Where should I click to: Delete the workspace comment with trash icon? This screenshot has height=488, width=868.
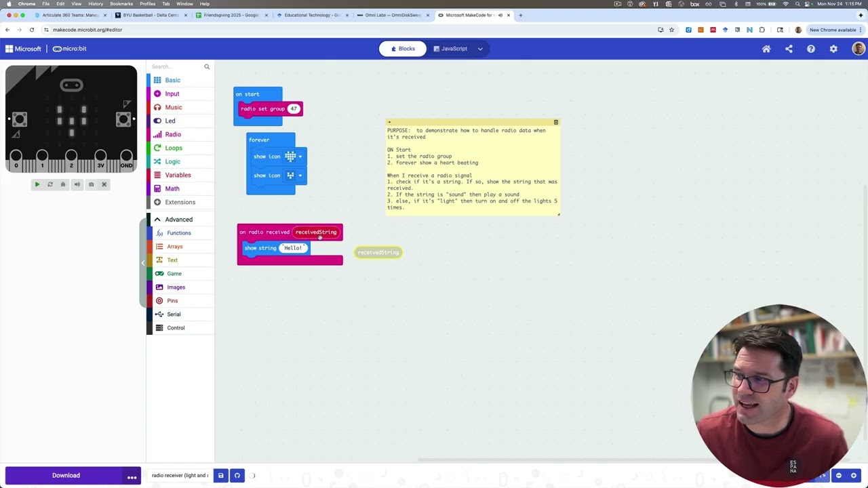click(555, 123)
